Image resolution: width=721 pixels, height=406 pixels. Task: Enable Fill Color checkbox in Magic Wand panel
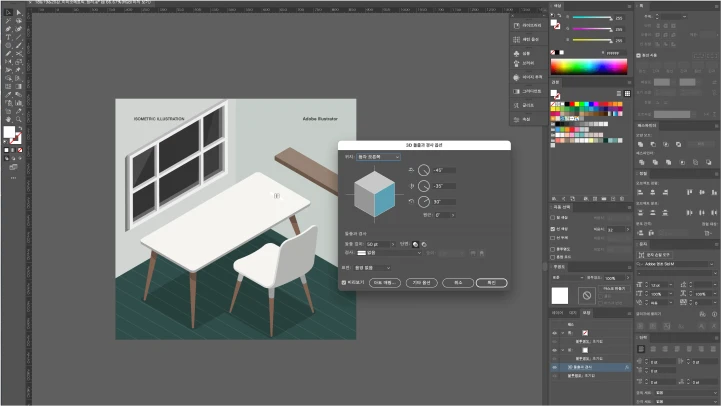pyautogui.click(x=553, y=217)
